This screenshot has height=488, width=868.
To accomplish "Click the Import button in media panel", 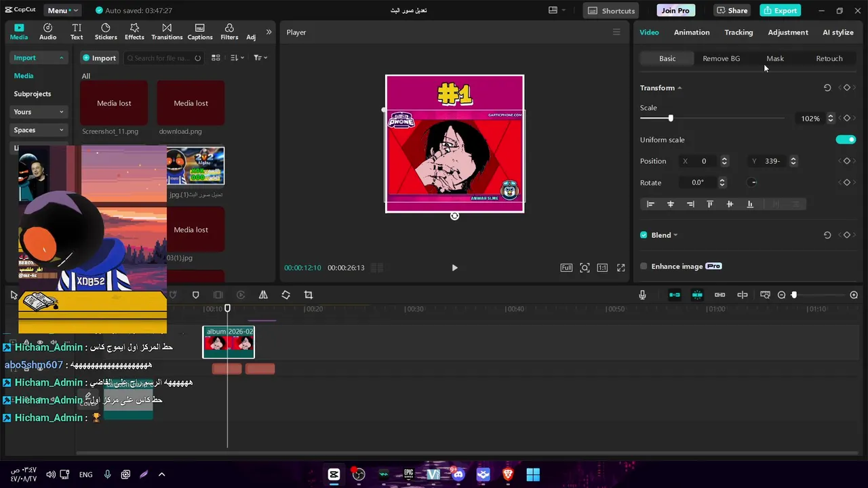I will tap(100, 58).
